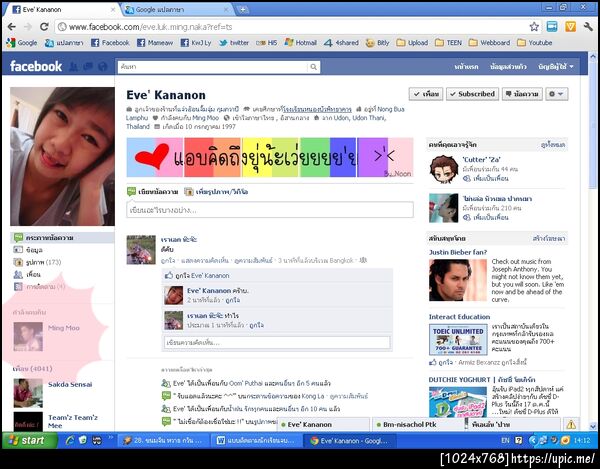Viewport: 600px width, 469px height.
Task: Click Justin Bieber fan? ad title
Action: (458, 252)
